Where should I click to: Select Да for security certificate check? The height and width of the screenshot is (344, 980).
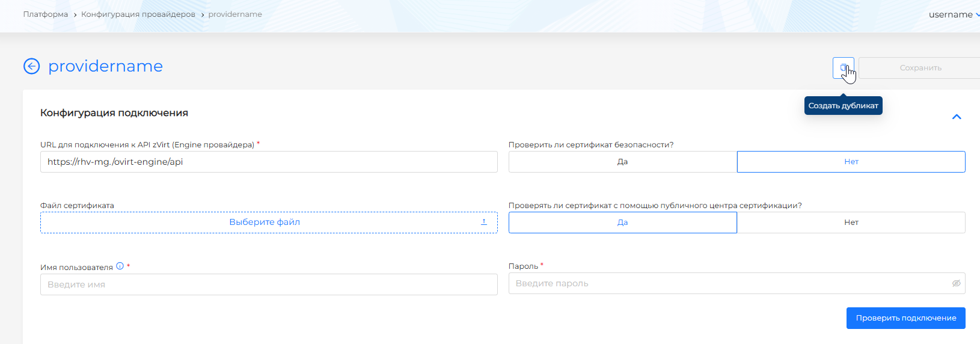(x=622, y=162)
